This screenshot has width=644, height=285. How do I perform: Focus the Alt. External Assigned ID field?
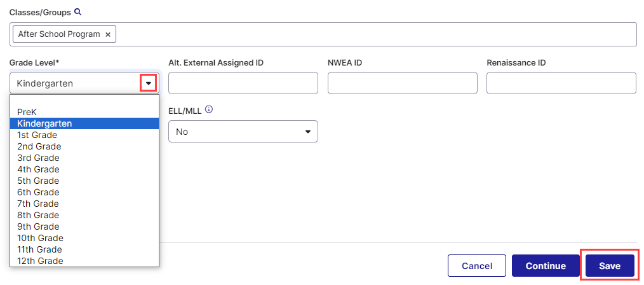[243, 83]
